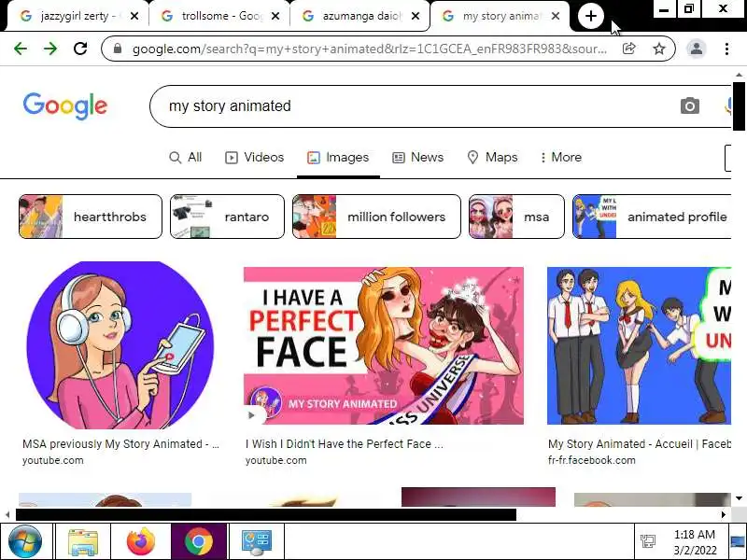
Task: Switch to Videos search results
Action: coord(254,157)
